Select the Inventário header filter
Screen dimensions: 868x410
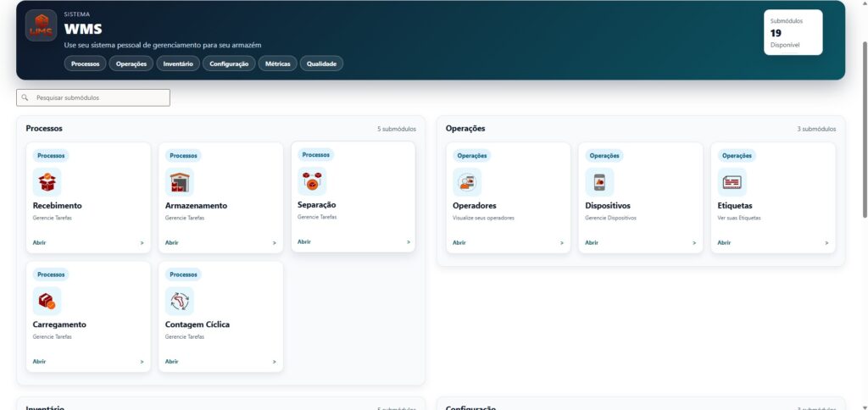coord(178,64)
